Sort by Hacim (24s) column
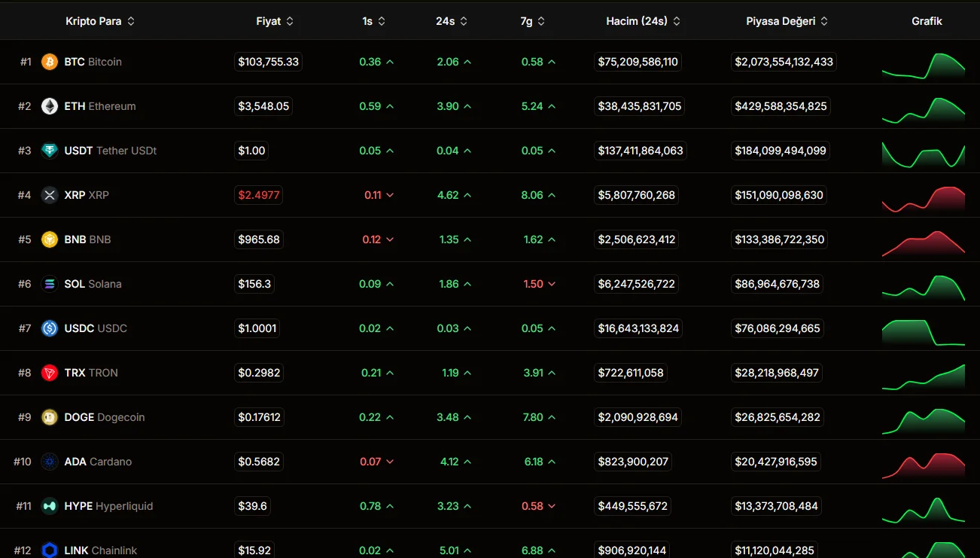Screen dimensions: 980x558 [x=644, y=21]
